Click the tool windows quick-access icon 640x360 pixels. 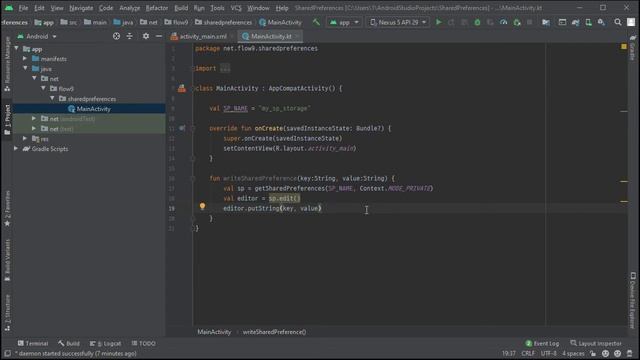pos(7,353)
